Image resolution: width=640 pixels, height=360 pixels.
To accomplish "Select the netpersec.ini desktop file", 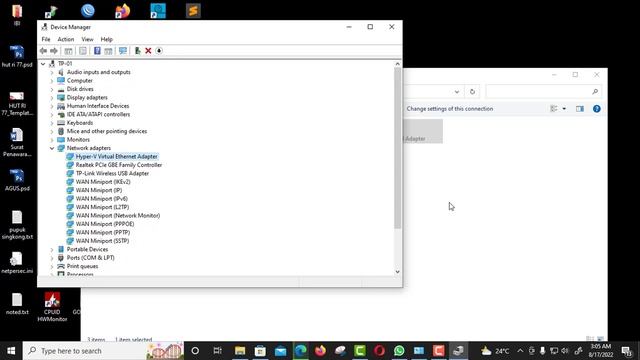I will [17, 262].
